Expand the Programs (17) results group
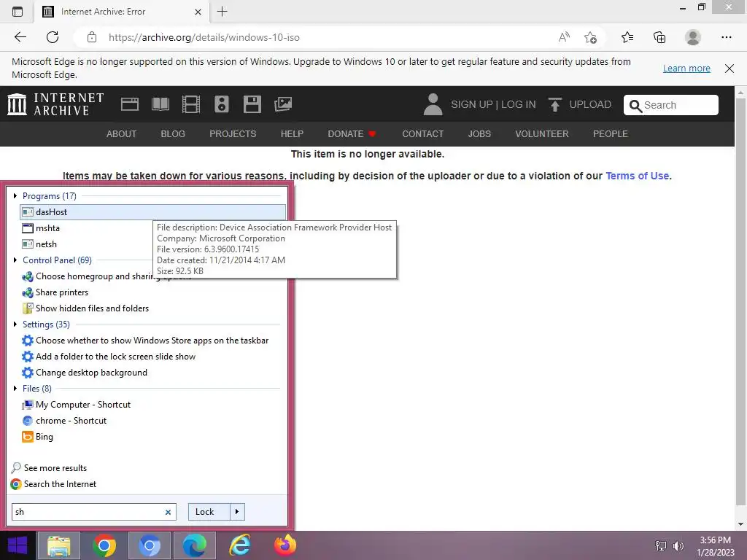747x560 pixels. tap(15, 195)
